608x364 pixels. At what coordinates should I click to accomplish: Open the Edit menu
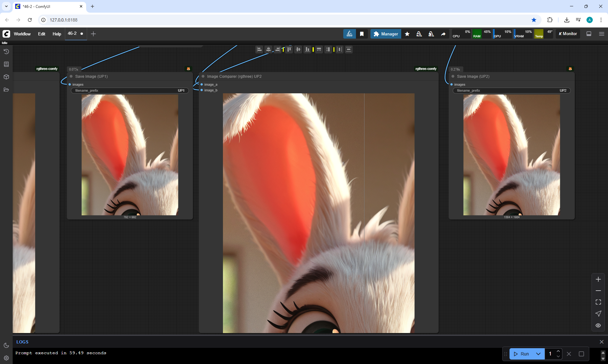(x=41, y=34)
